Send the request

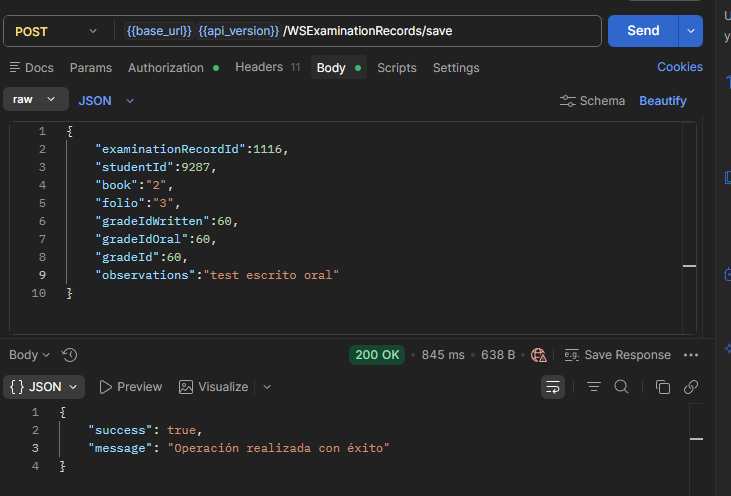(643, 31)
